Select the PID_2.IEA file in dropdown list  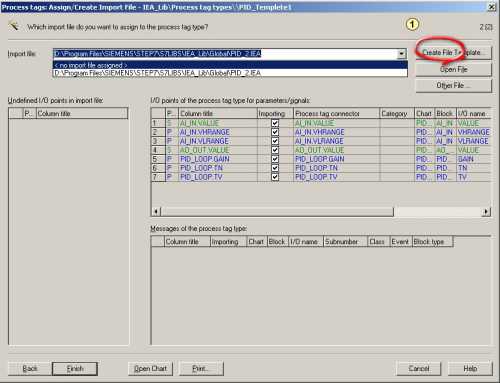[230, 73]
